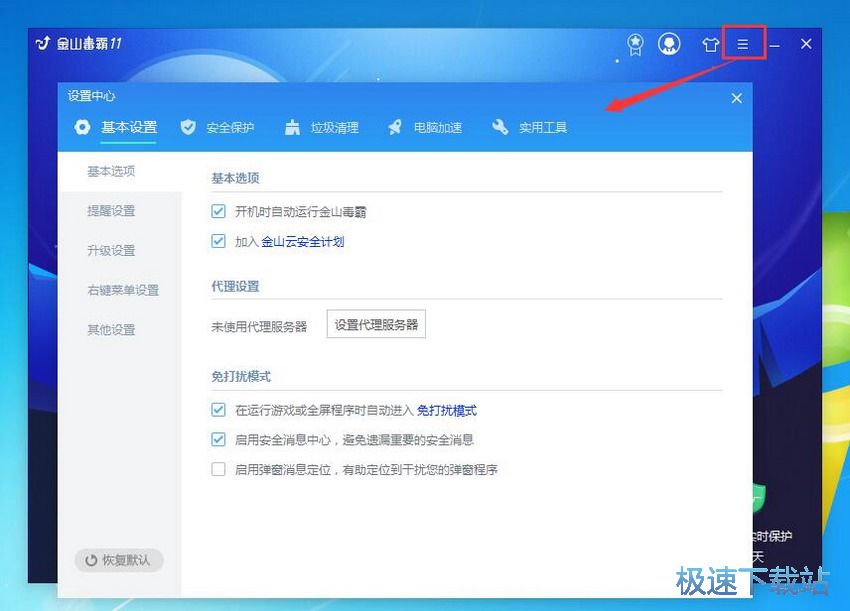Open the main hamburger menu
The image size is (850, 611).
[743, 44]
